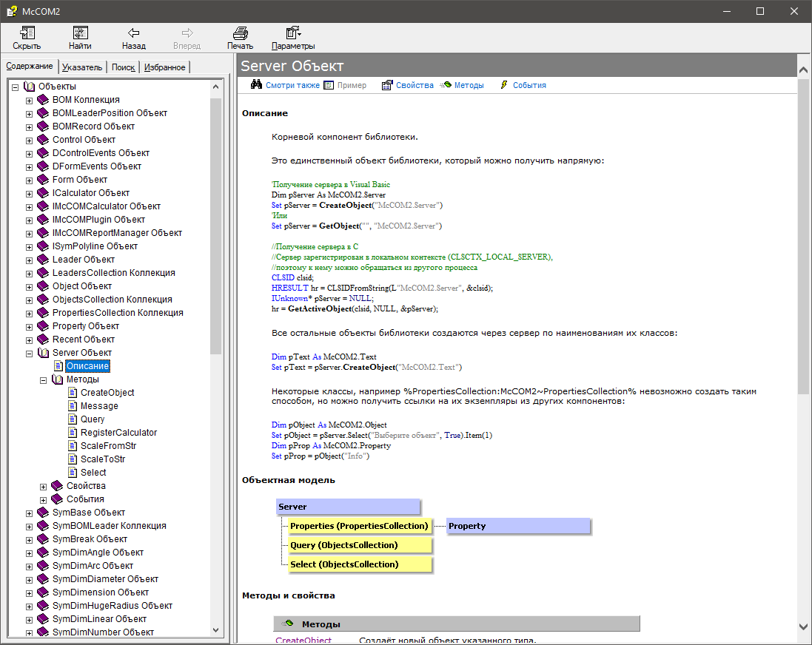The image size is (812, 645).
Task: Click the binoculars Смотри также icon
Action: (257, 85)
